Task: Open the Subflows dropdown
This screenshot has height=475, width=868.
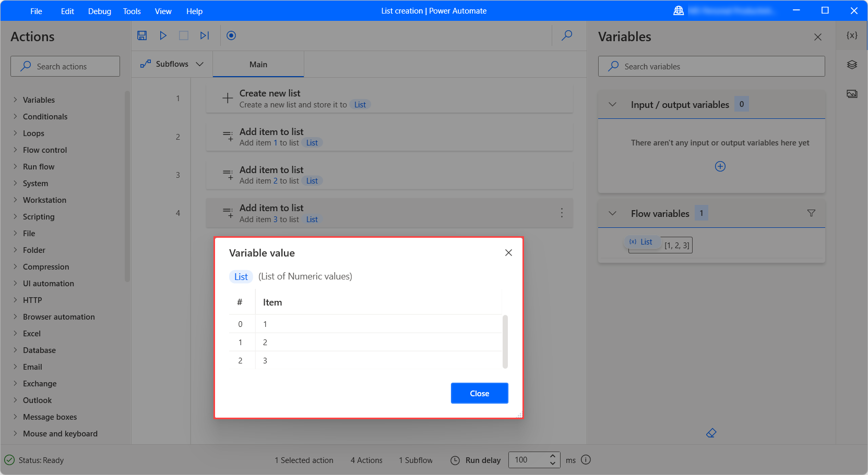Action: (199, 64)
